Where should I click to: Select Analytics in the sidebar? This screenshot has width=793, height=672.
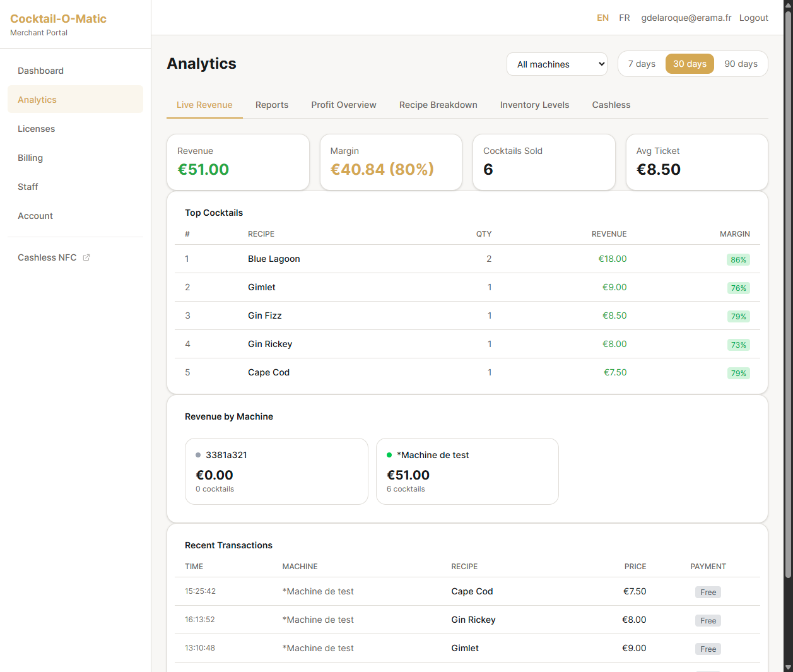click(x=75, y=100)
